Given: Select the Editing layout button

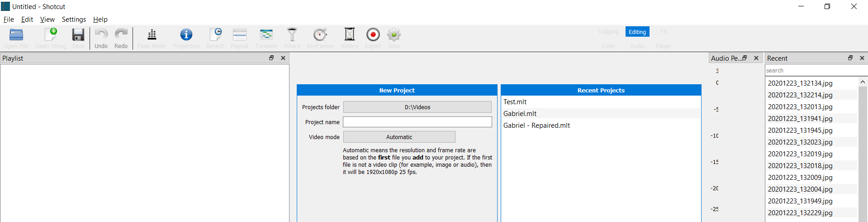Looking at the screenshot, I should pos(637,32).
